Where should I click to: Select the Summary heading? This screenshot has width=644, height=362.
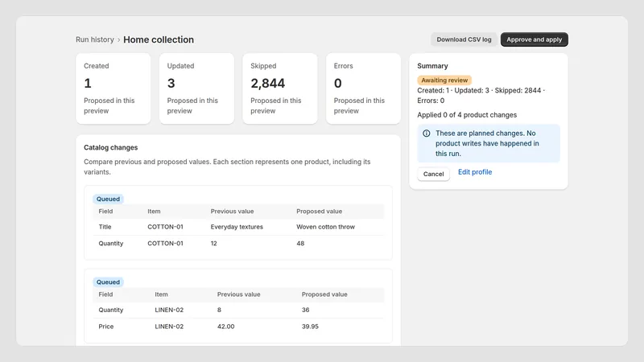432,66
